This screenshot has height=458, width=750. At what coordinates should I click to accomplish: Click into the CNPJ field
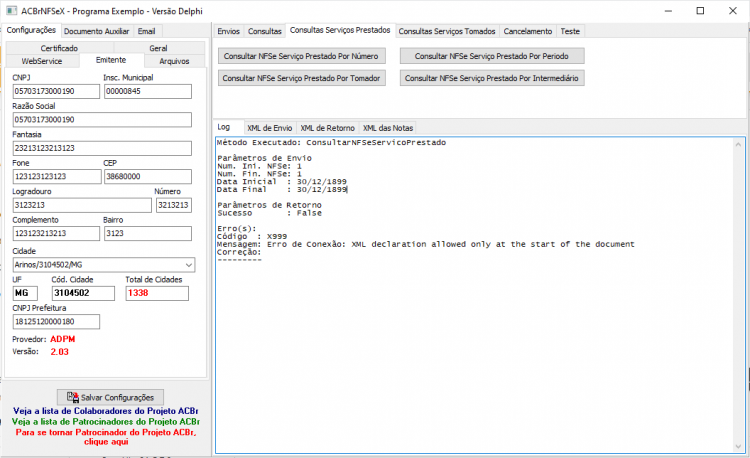pyautogui.click(x=56, y=91)
